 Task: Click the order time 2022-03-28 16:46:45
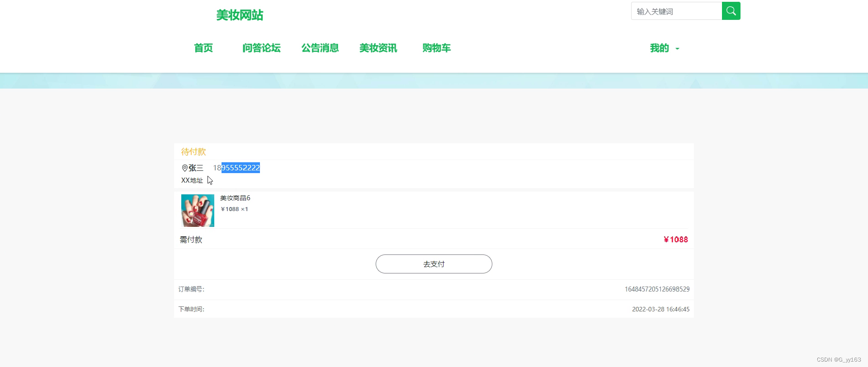tap(660, 310)
